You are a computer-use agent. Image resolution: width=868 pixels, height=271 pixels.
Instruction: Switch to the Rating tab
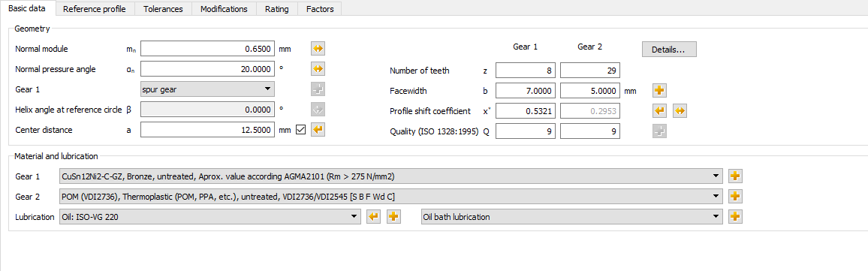click(277, 9)
